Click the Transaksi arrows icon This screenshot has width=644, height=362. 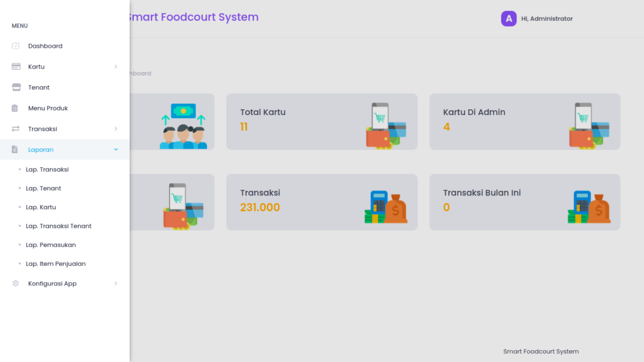point(16,129)
